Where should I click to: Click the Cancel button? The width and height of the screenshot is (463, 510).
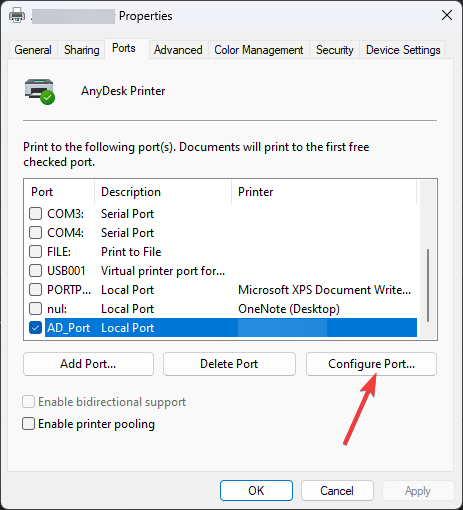(337, 491)
